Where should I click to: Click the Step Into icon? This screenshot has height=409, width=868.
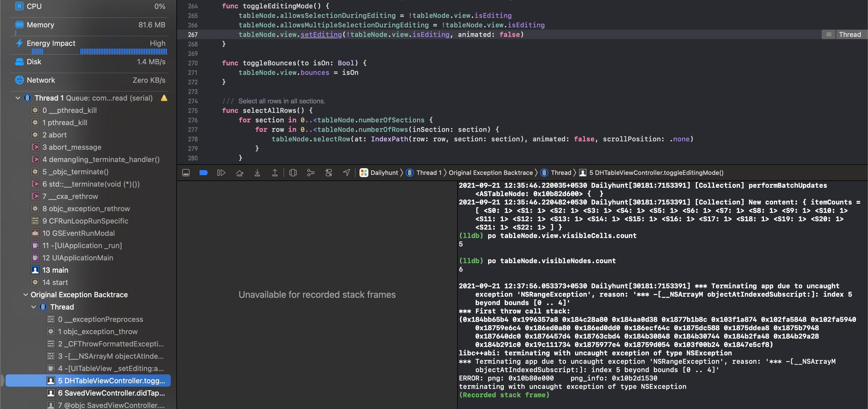click(x=257, y=173)
